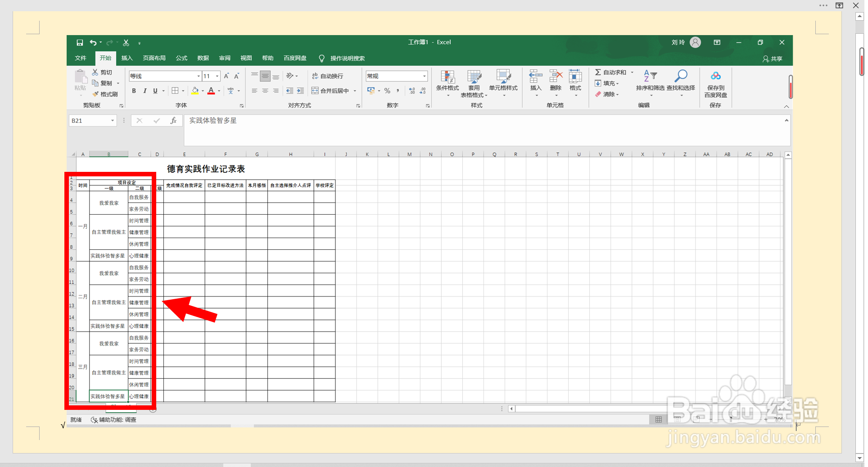The width and height of the screenshot is (868, 467).
Task: Toggle Wrap Text (自动换行)
Action: (x=327, y=76)
